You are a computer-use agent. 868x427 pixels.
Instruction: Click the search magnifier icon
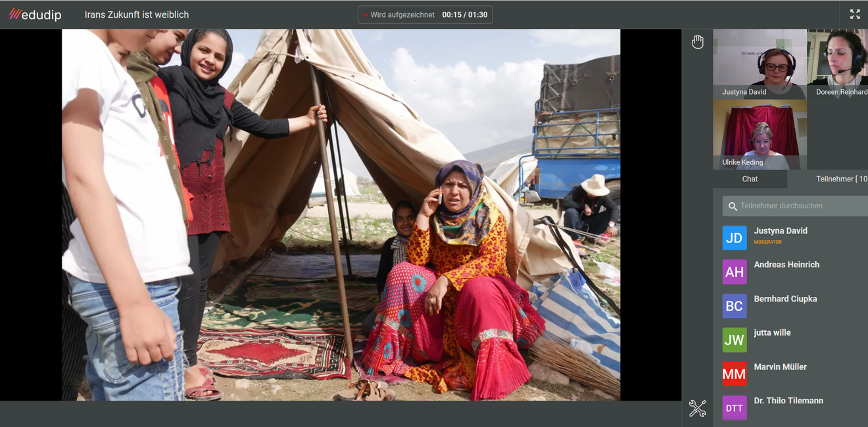(733, 206)
